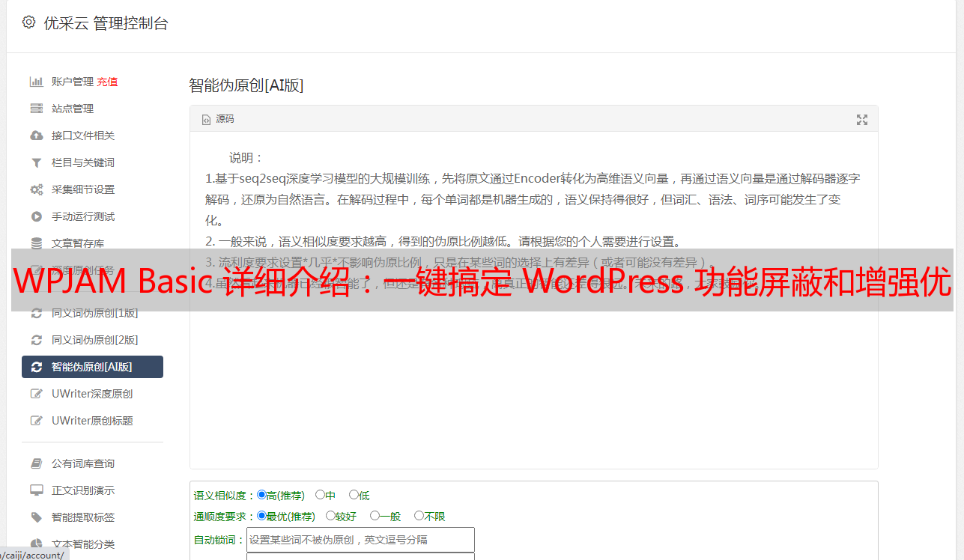
Task: Click the refresh icon for 同义词伪原创[1版]
Action: (x=36, y=313)
